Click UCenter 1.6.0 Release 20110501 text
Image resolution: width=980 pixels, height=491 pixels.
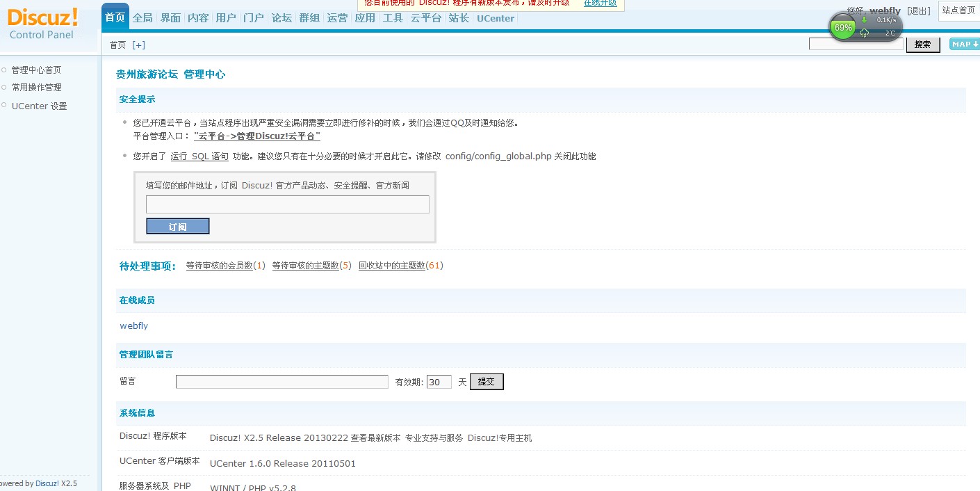[x=283, y=464]
